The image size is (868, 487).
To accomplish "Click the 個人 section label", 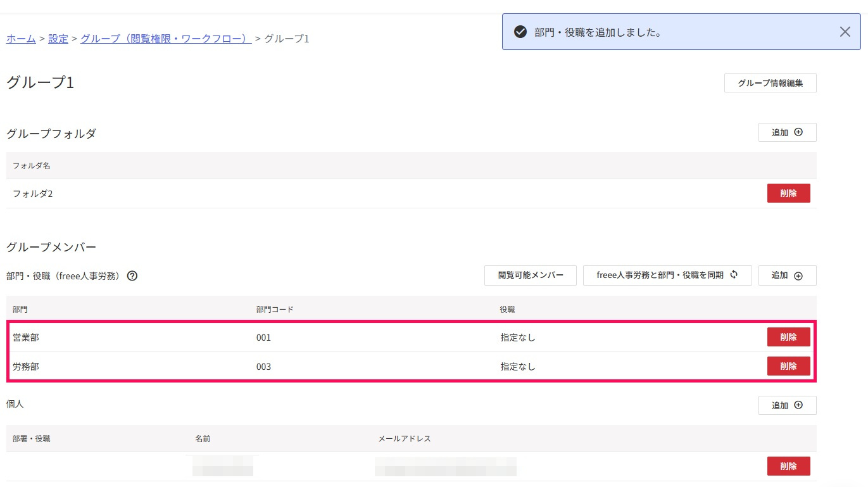I will pyautogui.click(x=15, y=403).
